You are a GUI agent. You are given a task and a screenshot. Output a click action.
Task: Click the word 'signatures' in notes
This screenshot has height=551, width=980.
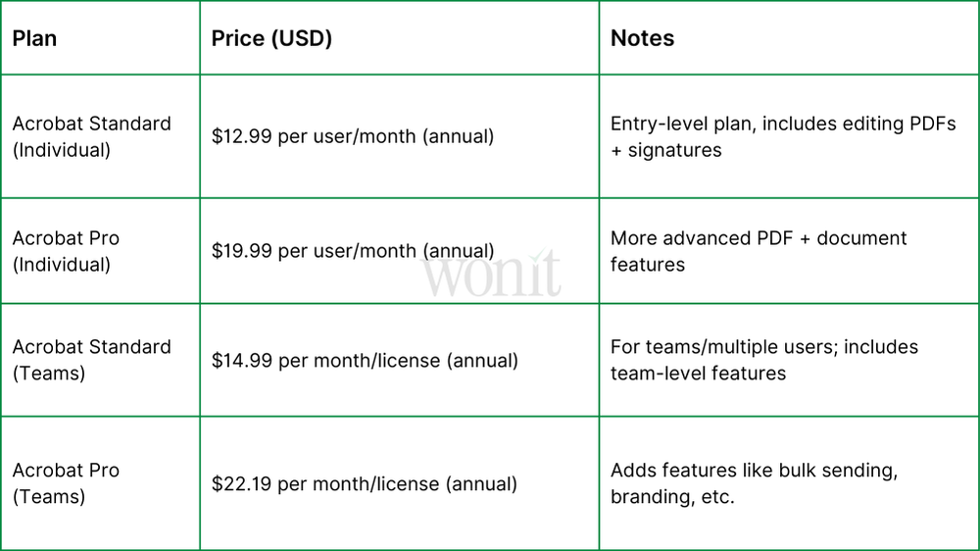tap(674, 150)
